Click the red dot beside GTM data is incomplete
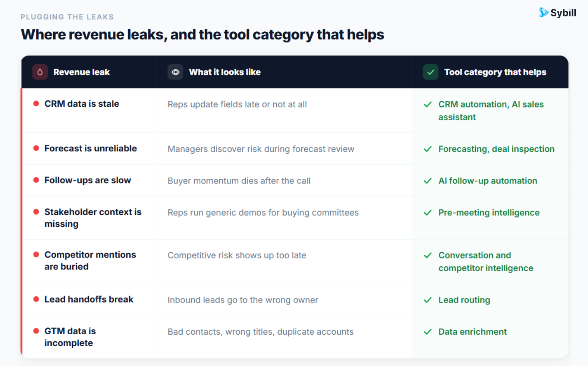 click(36, 331)
